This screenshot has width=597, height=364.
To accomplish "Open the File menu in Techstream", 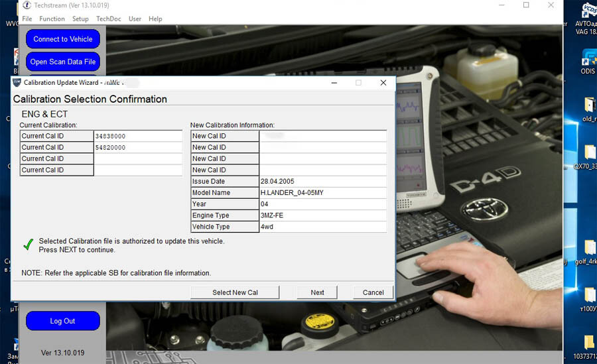I will (27, 19).
